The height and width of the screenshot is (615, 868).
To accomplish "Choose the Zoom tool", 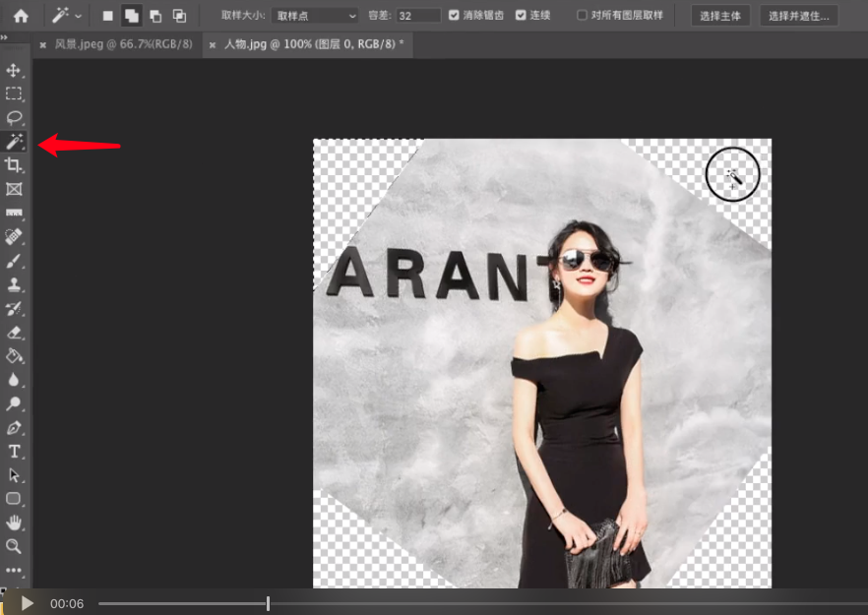I will point(15,546).
